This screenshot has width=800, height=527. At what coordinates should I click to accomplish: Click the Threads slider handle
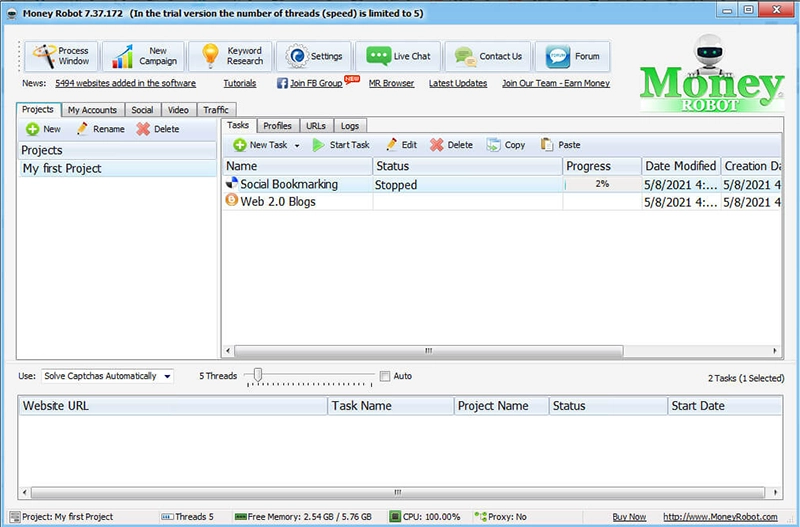click(258, 375)
